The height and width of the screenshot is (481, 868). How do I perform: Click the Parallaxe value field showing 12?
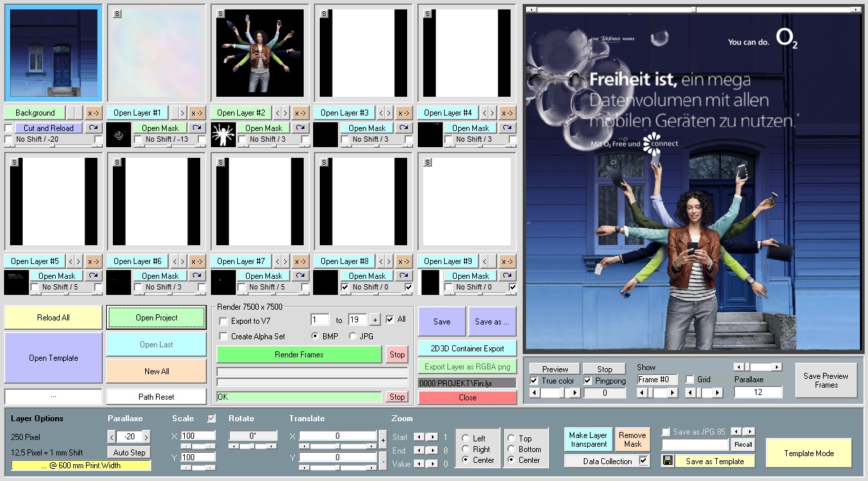coord(758,392)
